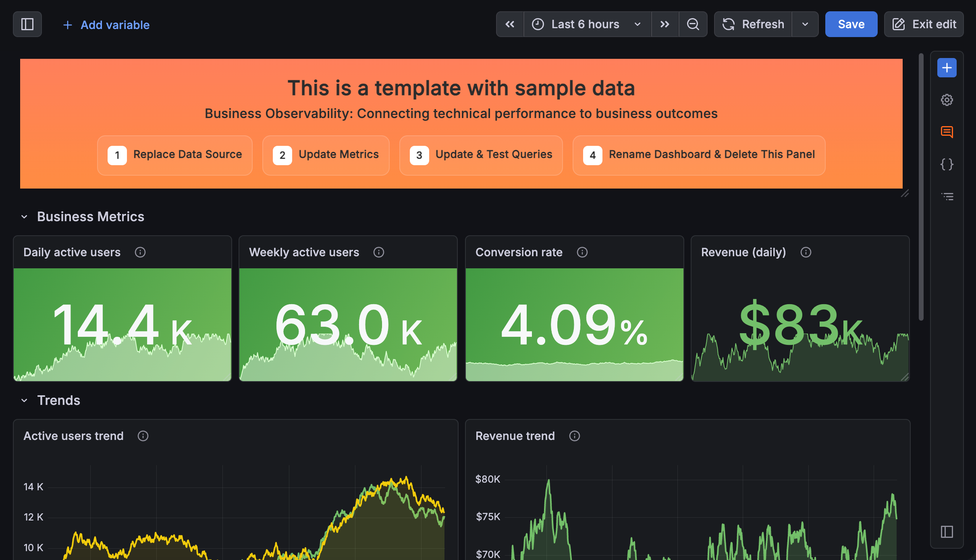Shift time range back with the double-left chevron
This screenshot has height=560, width=976.
point(510,24)
